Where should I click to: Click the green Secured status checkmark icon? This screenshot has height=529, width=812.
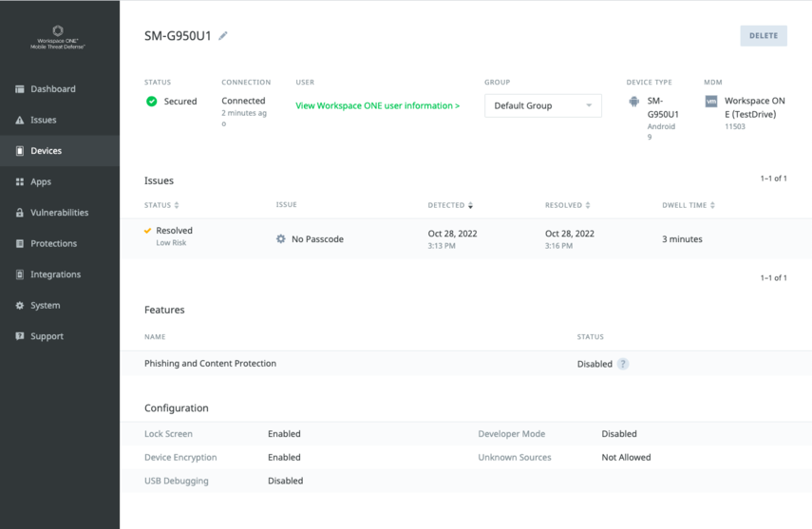(x=152, y=101)
